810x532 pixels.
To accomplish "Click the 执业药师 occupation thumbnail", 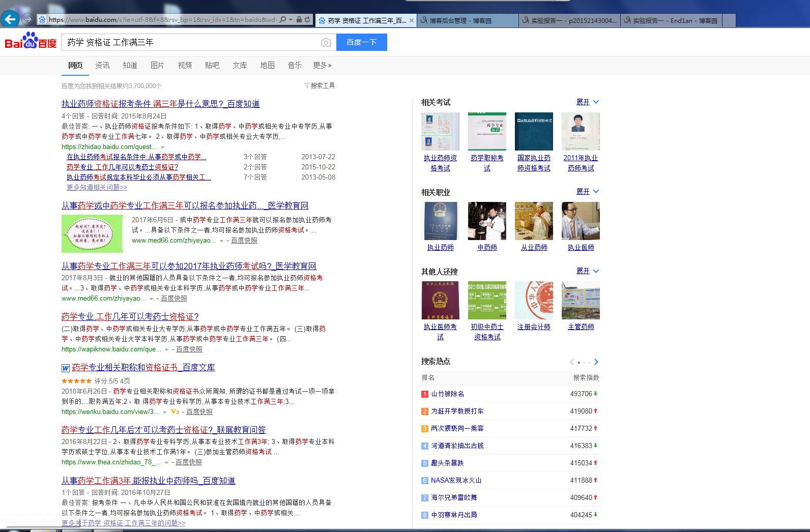I will pyautogui.click(x=440, y=221).
